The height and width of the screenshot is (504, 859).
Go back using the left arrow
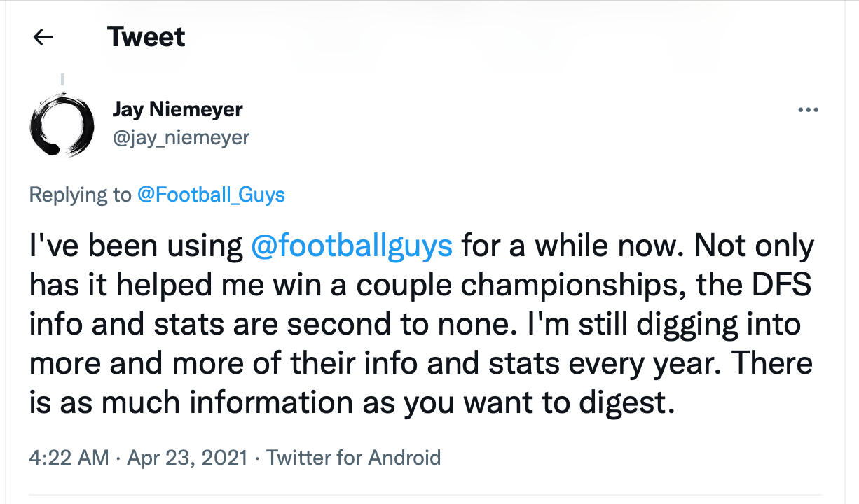43,37
